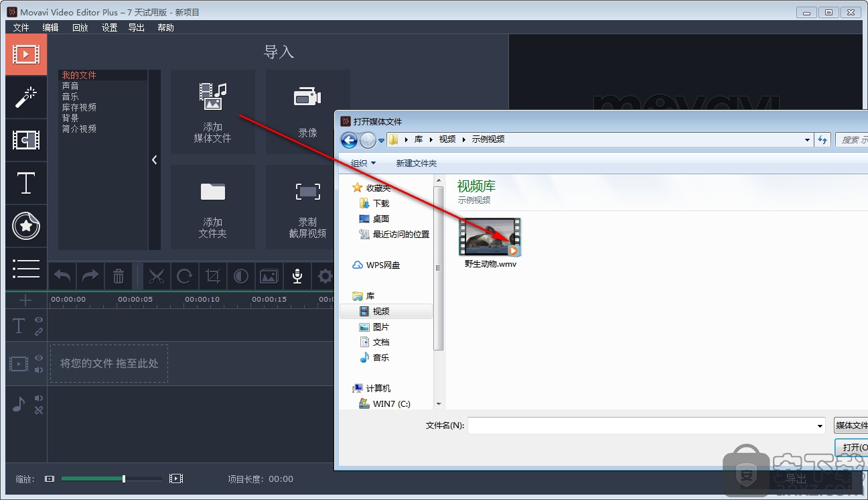The width and height of the screenshot is (868, 500).
Task: Mute the audio track speaker
Action: click(x=39, y=398)
